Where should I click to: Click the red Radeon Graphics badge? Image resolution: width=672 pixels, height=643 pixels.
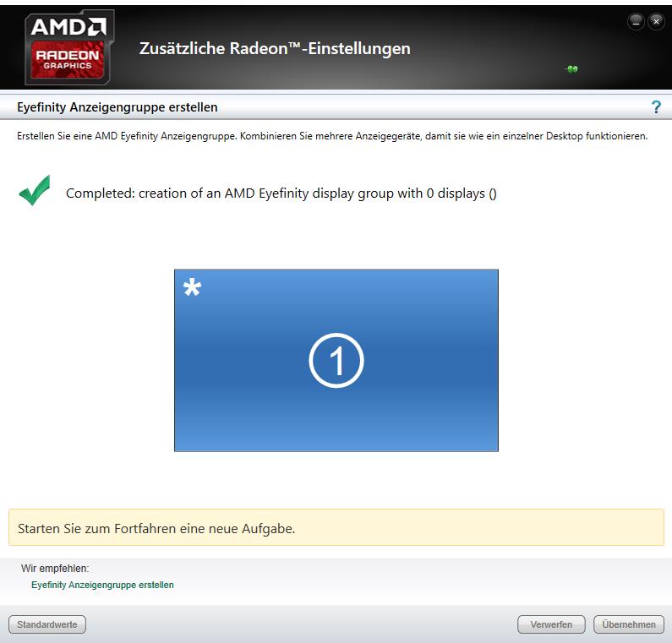pos(68,59)
